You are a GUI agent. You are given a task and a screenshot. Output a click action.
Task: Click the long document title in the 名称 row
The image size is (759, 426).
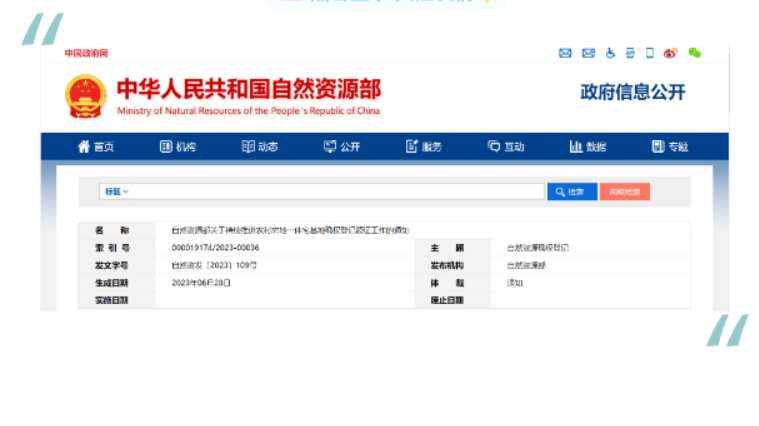290,230
